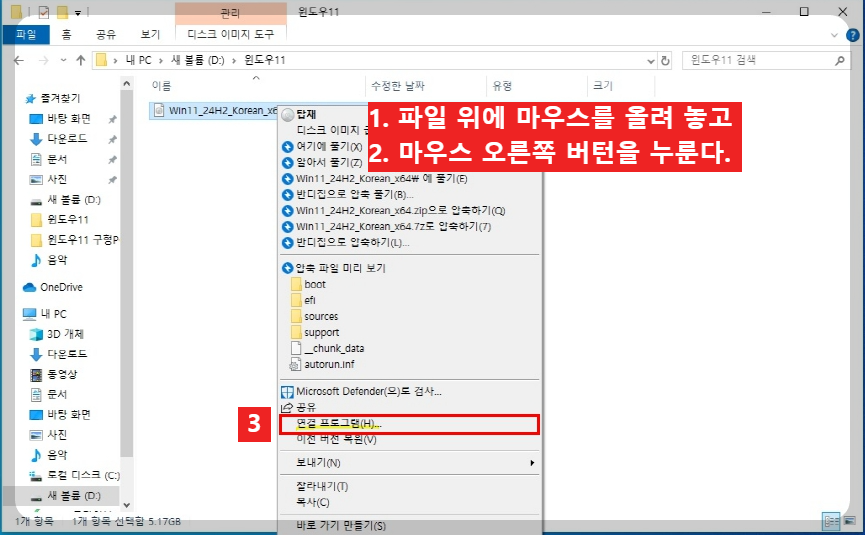The image size is (865, 535).
Task: Open the 윈도우11 구형P folder in sidebar
Action: point(83,239)
